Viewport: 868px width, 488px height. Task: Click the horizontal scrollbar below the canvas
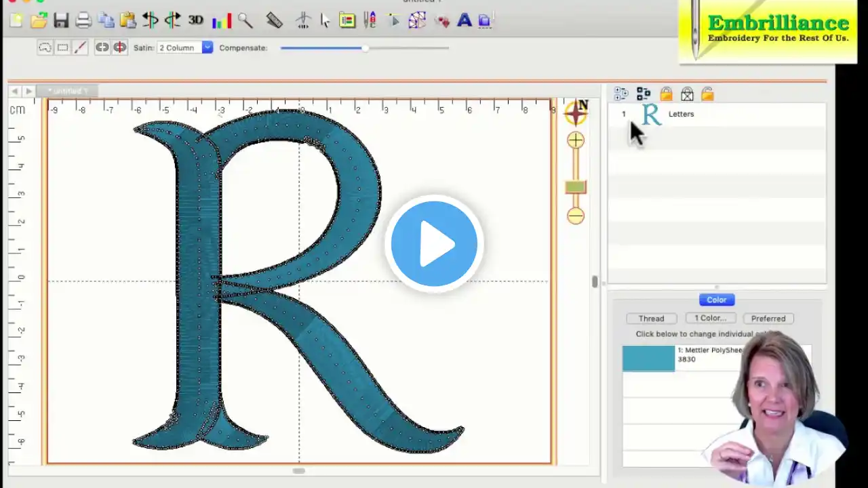pyautogui.click(x=298, y=470)
